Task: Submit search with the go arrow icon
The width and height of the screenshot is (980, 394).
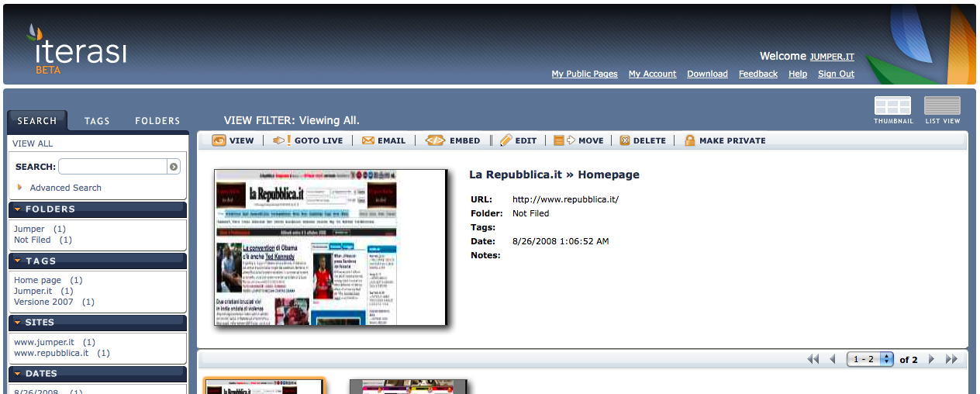Action: click(x=174, y=167)
